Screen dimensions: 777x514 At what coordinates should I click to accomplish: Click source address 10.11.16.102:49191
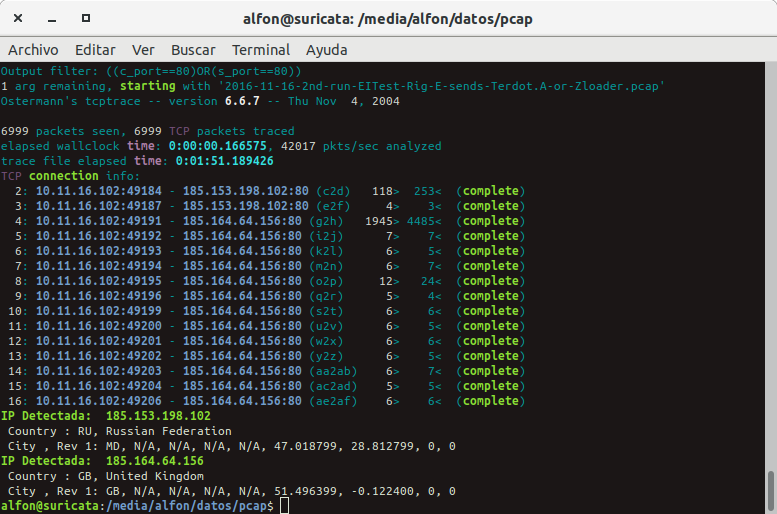coord(99,221)
